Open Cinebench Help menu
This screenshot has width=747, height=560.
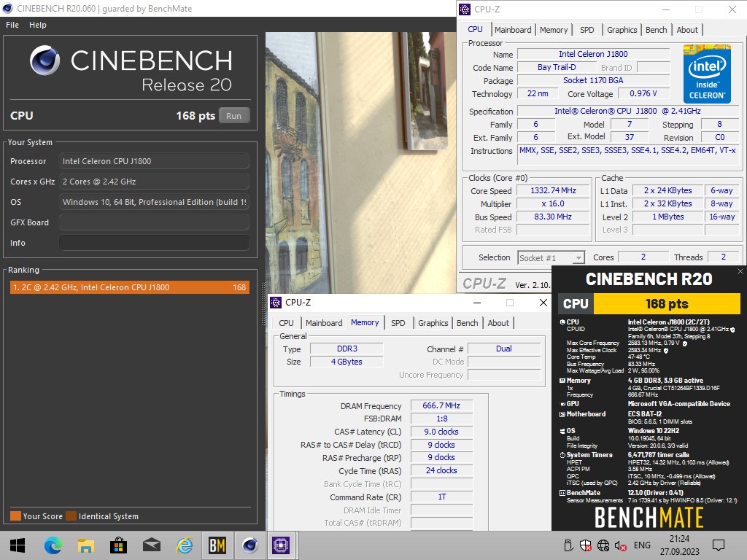point(38,25)
